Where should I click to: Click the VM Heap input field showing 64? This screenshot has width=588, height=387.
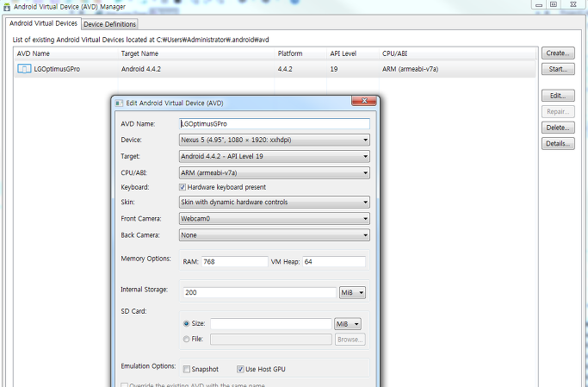[x=334, y=262]
